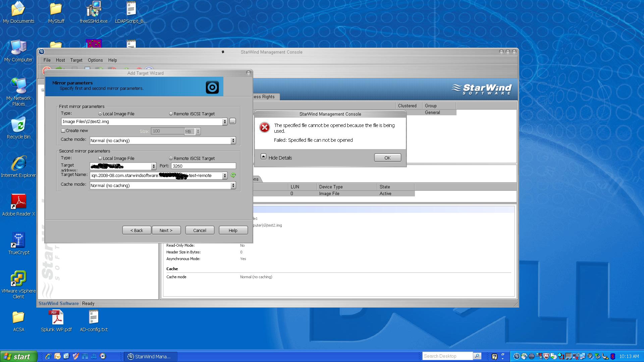Screen dimensions: 644x362
Task: Click the Windows Media Player quick launch icon
Action: [103, 356]
